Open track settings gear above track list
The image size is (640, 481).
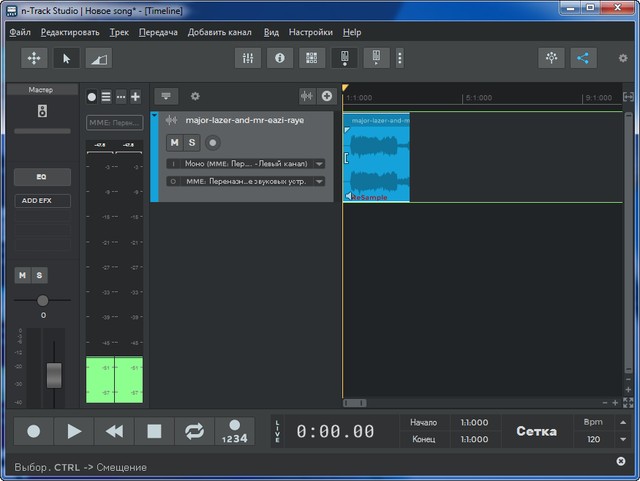click(195, 96)
